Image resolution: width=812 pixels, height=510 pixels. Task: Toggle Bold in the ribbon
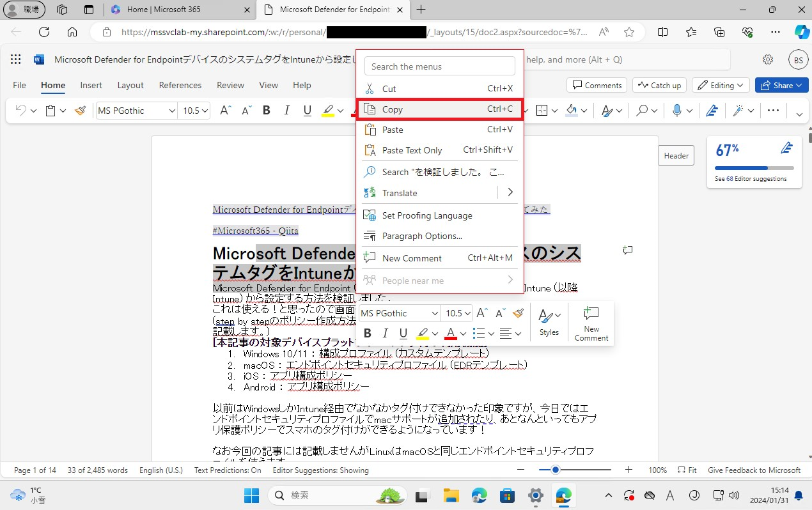[x=267, y=111]
